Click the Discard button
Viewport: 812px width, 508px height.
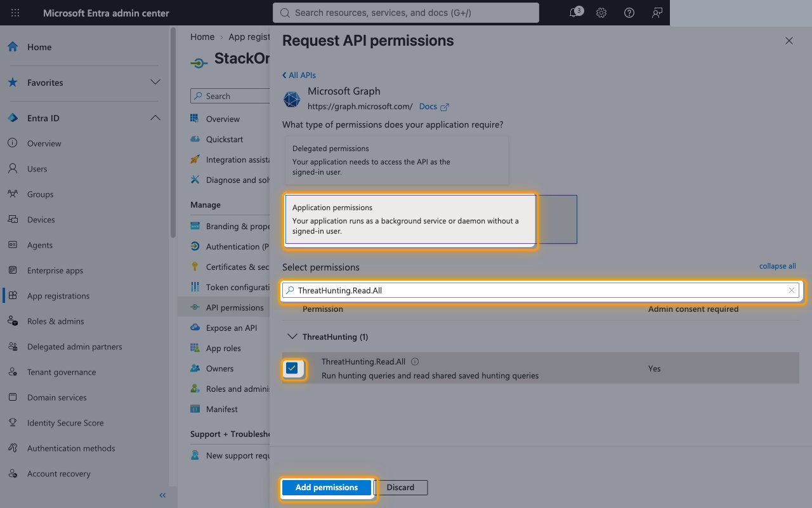[x=400, y=488]
